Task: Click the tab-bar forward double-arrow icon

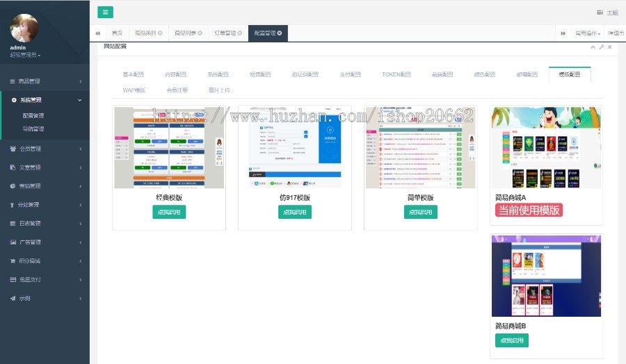Action: click(x=563, y=33)
